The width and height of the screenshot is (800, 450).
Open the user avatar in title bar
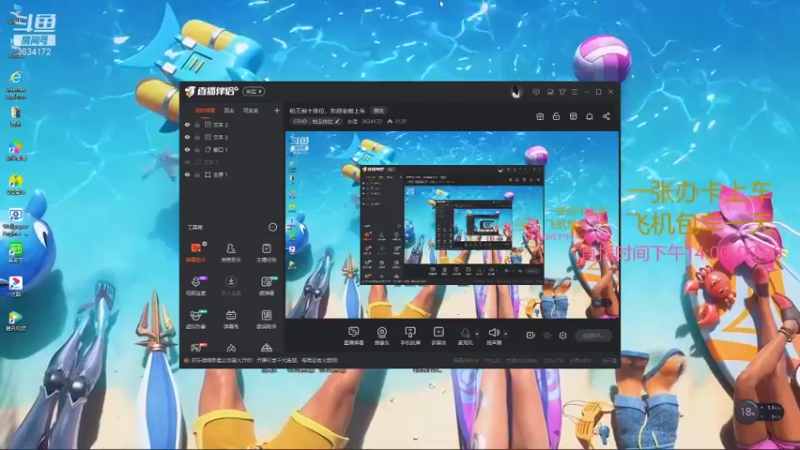click(516, 92)
